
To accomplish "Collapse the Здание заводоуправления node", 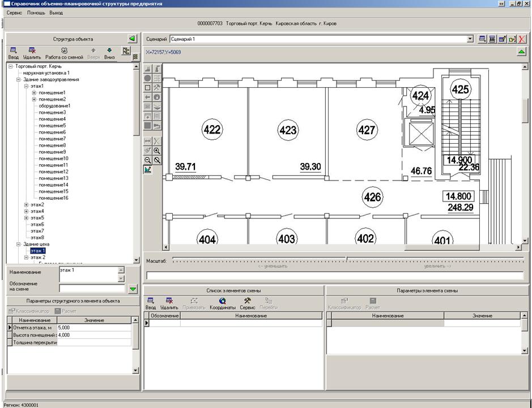I will click(x=19, y=80).
